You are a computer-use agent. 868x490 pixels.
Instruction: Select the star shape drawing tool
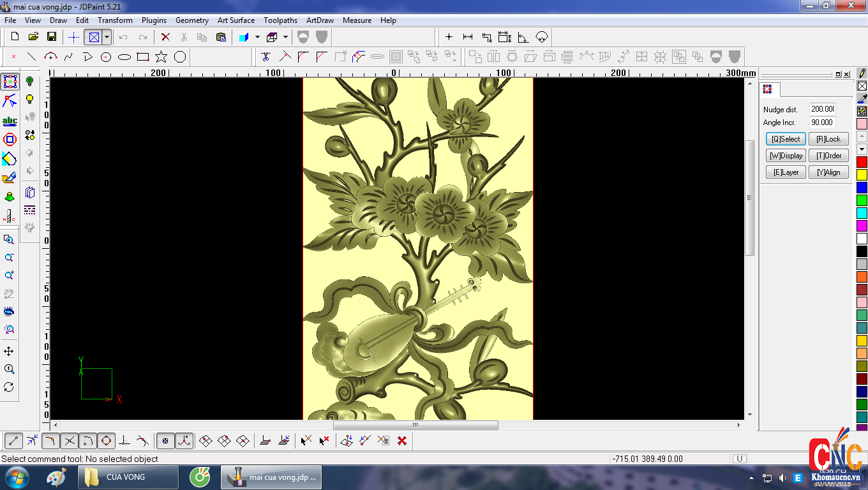161,57
